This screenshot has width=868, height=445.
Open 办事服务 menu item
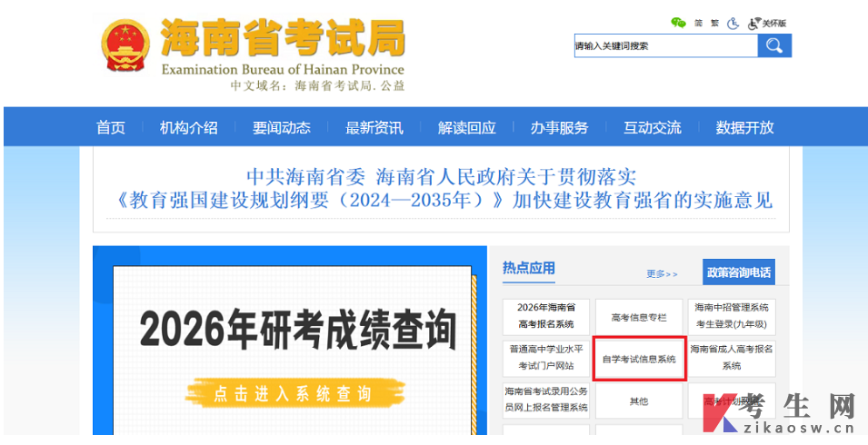559,128
